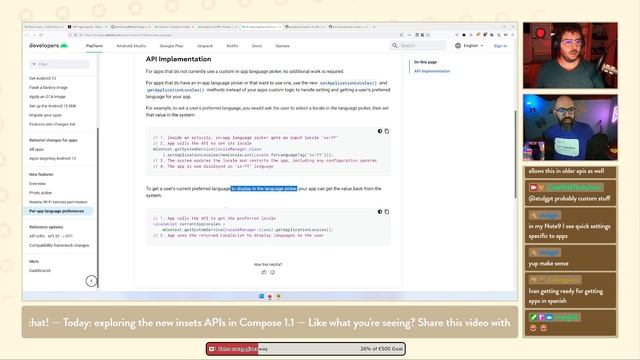Click the globe language icon
This screenshot has height=360, width=640.
click(458, 46)
